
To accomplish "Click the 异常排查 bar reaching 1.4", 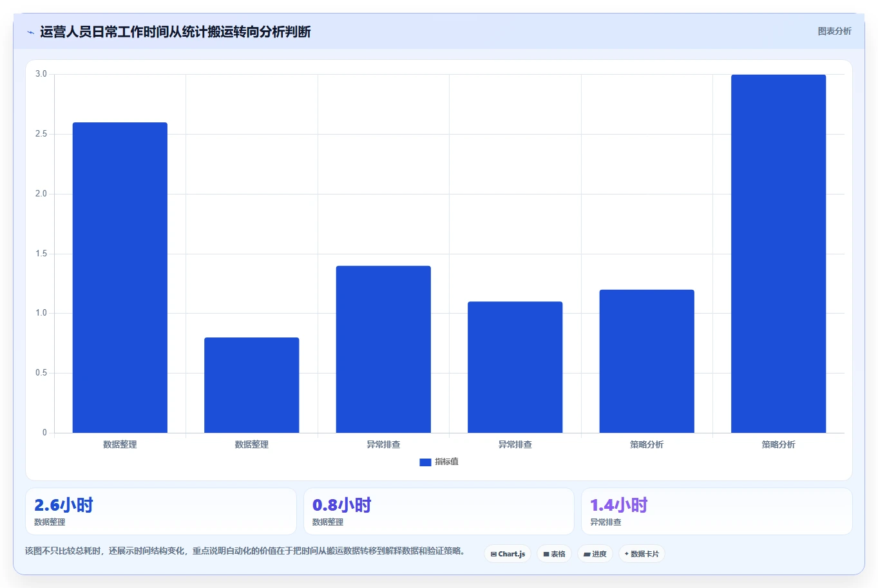I will (x=383, y=349).
